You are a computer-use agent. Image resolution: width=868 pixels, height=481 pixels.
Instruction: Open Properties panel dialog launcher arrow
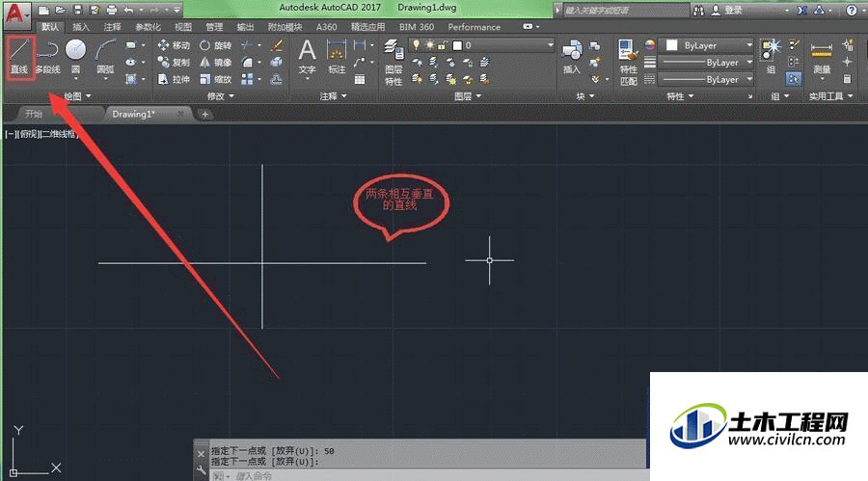click(750, 96)
